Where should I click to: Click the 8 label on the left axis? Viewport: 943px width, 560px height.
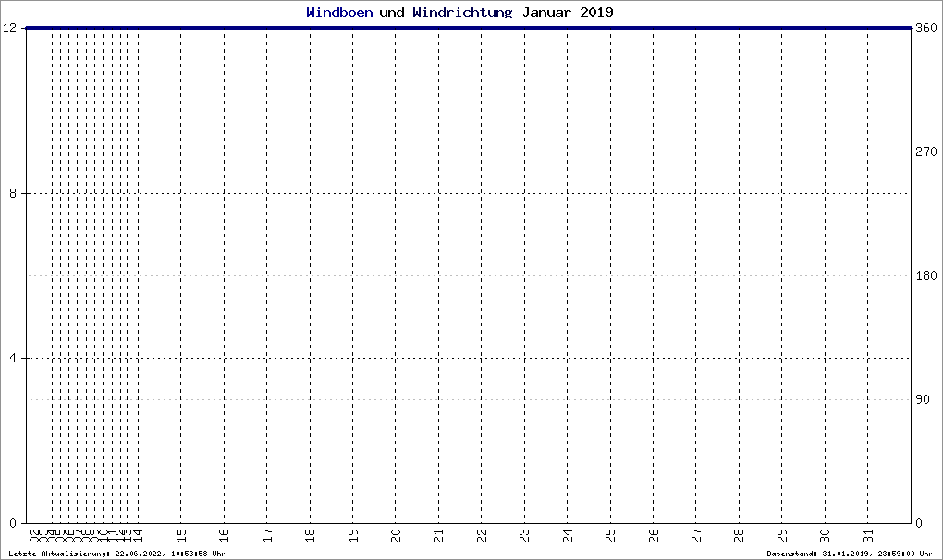coord(13,193)
